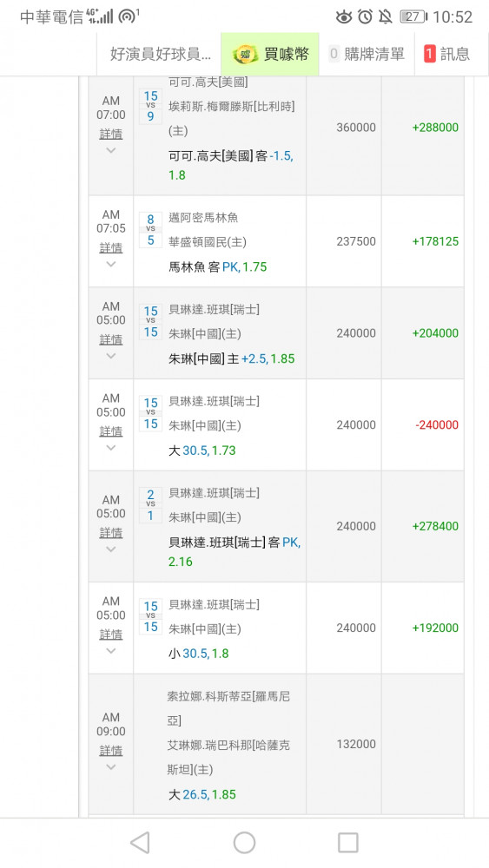Tap the red 1 message badge

pyautogui.click(x=430, y=54)
